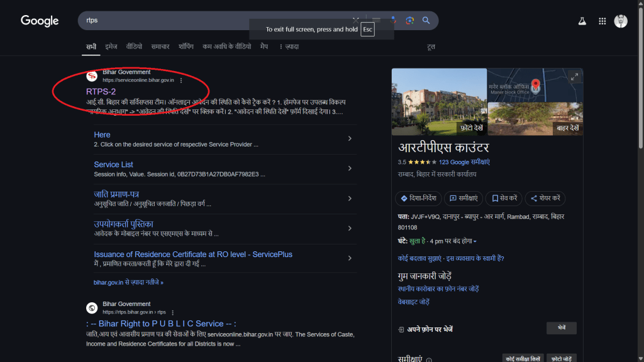Click the Google logo
This screenshot has width=644, height=362.
[40, 21]
